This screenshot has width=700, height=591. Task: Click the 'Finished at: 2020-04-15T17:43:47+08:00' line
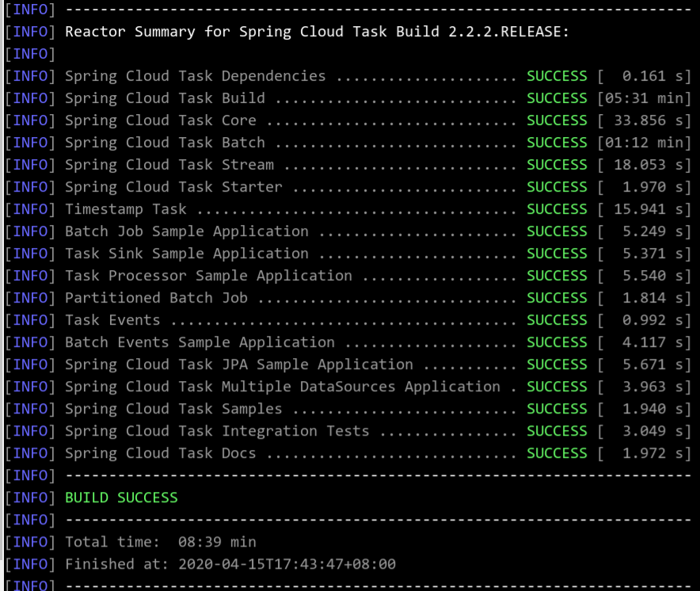pyautogui.click(x=230, y=564)
